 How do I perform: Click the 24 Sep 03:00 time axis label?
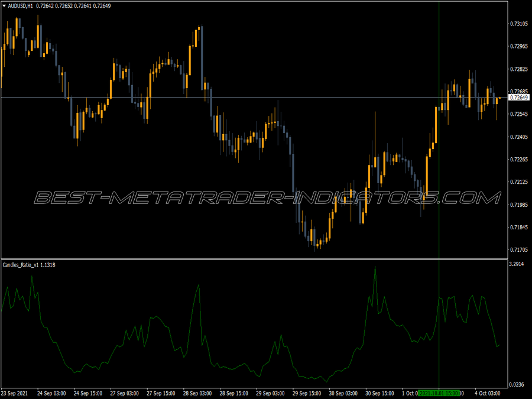tap(51, 393)
